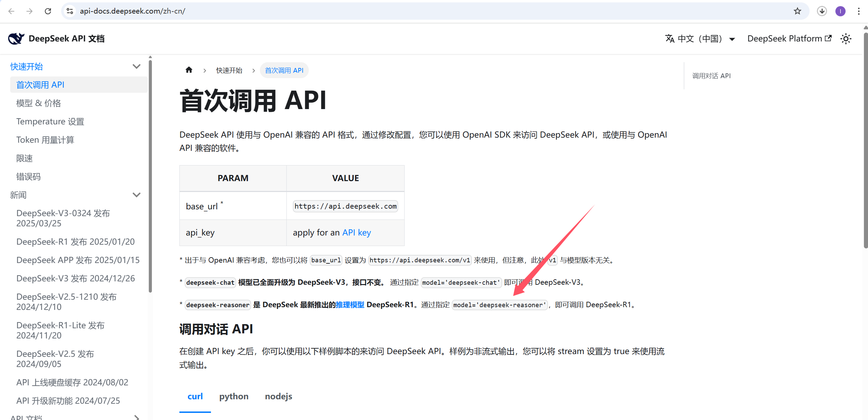Open DeepSeek Platform external link icon
This screenshot has width=868, height=420.
pos(829,38)
